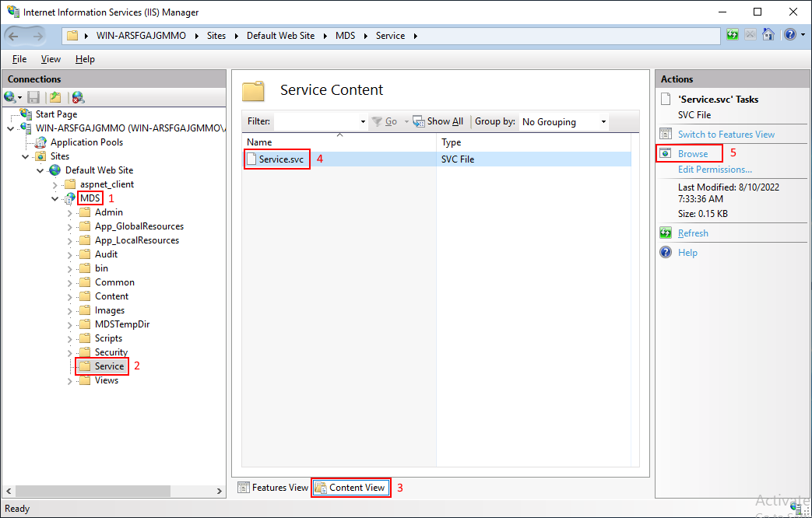Expand the Admin folder in tree

pos(70,212)
